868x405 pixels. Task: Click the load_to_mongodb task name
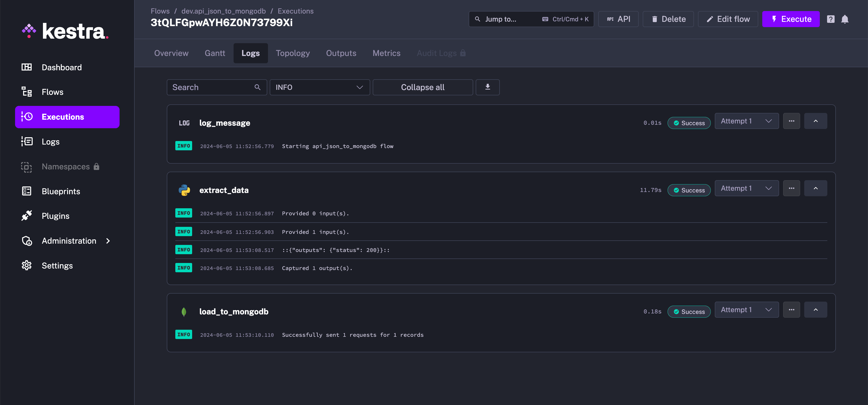click(x=234, y=312)
